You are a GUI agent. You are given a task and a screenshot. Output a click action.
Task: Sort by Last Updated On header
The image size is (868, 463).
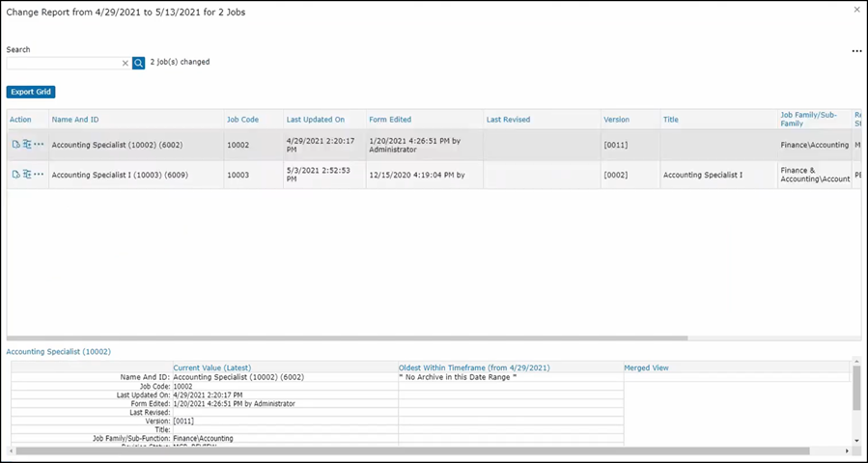coord(315,120)
